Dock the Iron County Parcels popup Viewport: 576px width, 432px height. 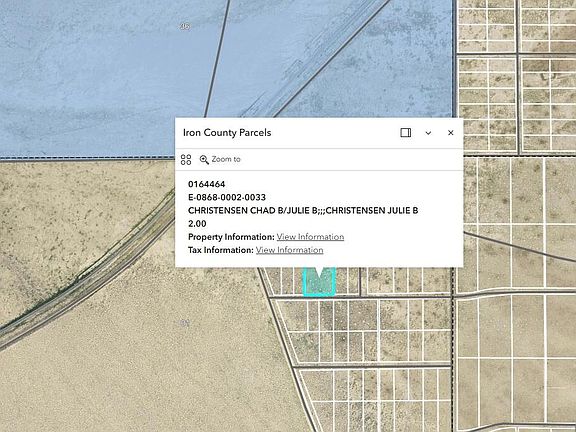(x=406, y=133)
